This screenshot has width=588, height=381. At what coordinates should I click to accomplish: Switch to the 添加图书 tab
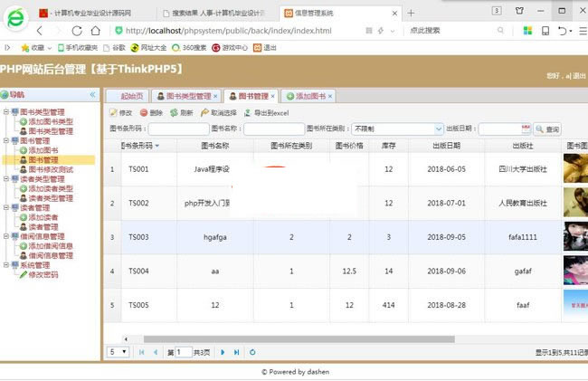tap(307, 95)
